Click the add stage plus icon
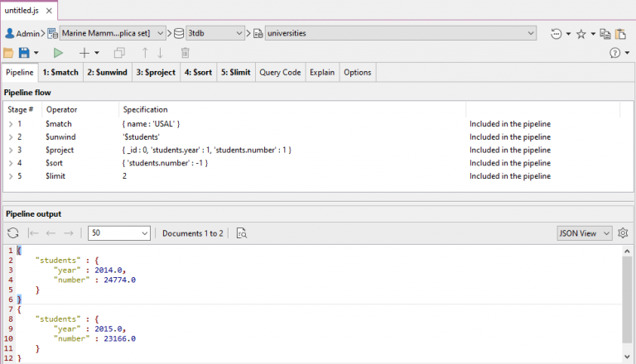The height and width of the screenshot is (364, 636). pyautogui.click(x=84, y=53)
